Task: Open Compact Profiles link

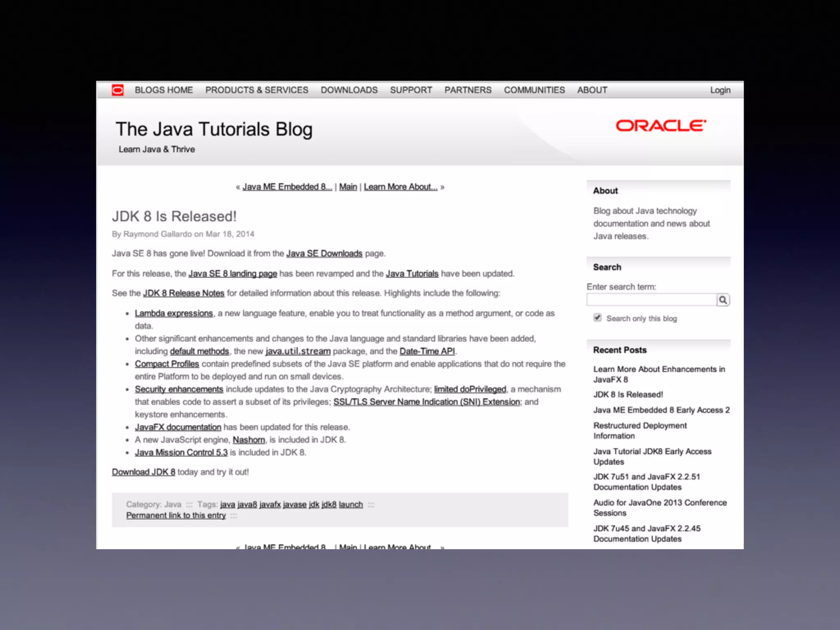Action: point(167,364)
